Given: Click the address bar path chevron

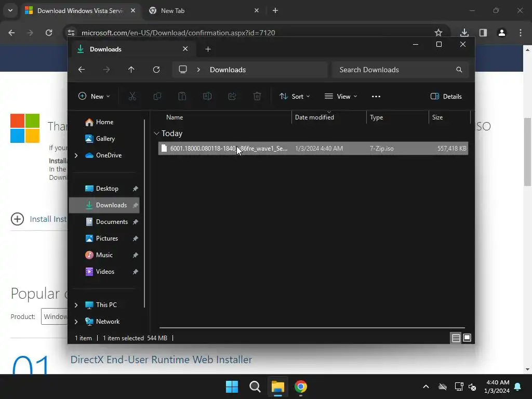Looking at the screenshot, I should coord(198,70).
